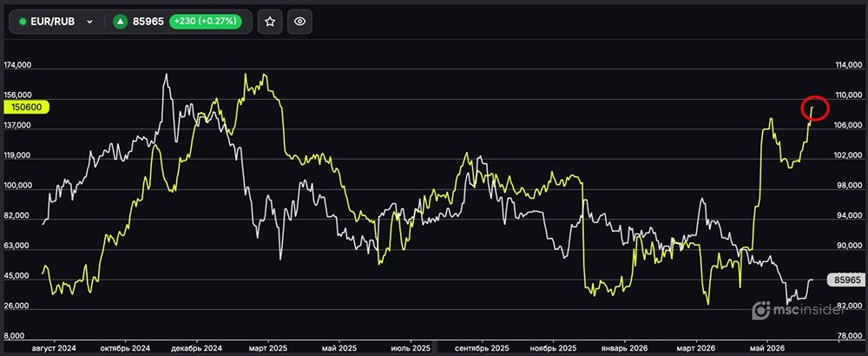
Task: Click the октябрь 2024 date label
Action: (x=125, y=349)
